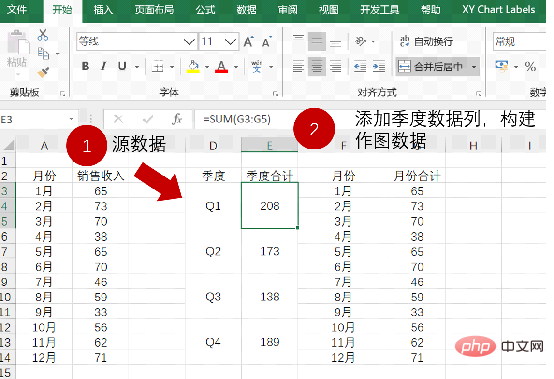This screenshot has height=379, width=554.
Task: Expand font color dropdown arrow
Action: [x=236, y=67]
